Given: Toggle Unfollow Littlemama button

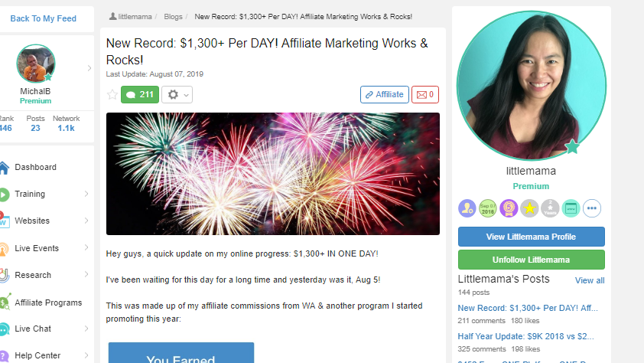Looking at the screenshot, I should 531,260.
